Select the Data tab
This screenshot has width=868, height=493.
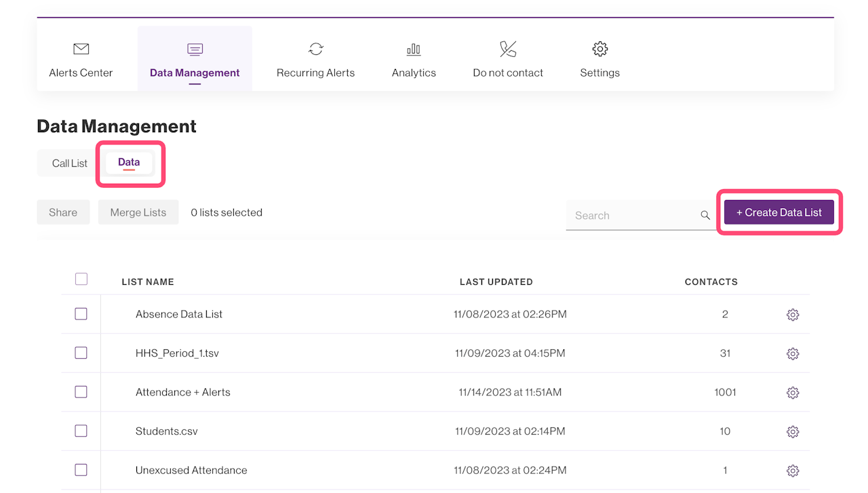[129, 163]
